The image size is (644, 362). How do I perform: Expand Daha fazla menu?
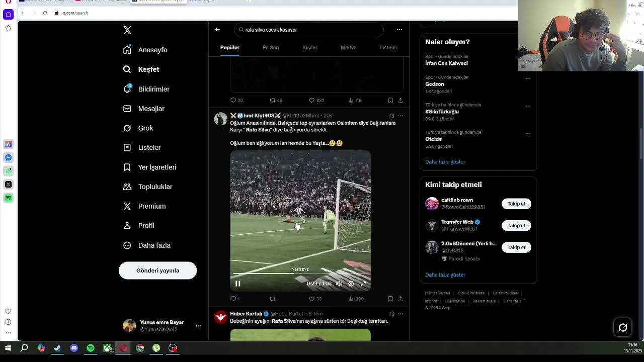click(x=147, y=245)
